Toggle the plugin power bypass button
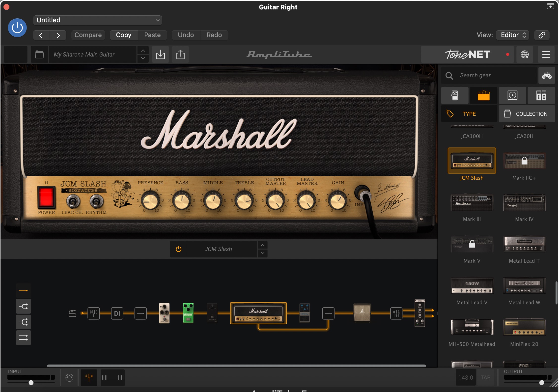The image size is (559, 392). (x=17, y=28)
